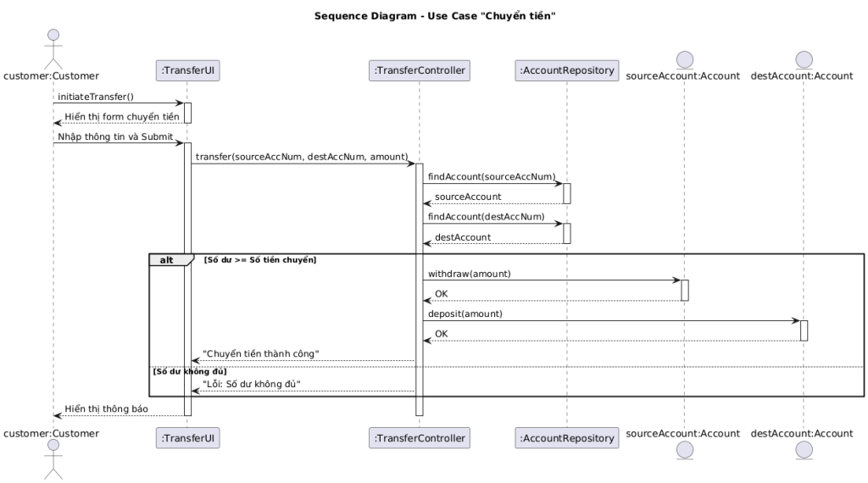This screenshot has width=868, height=483.
Task: Select the top :TransferController participant box
Action: [x=419, y=71]
